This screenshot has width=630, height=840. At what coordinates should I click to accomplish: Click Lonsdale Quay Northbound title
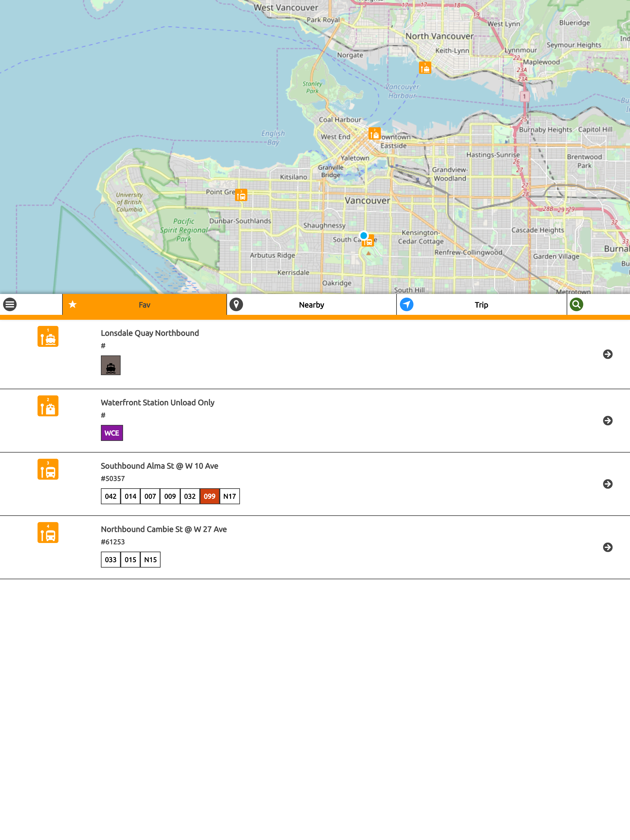150,333
